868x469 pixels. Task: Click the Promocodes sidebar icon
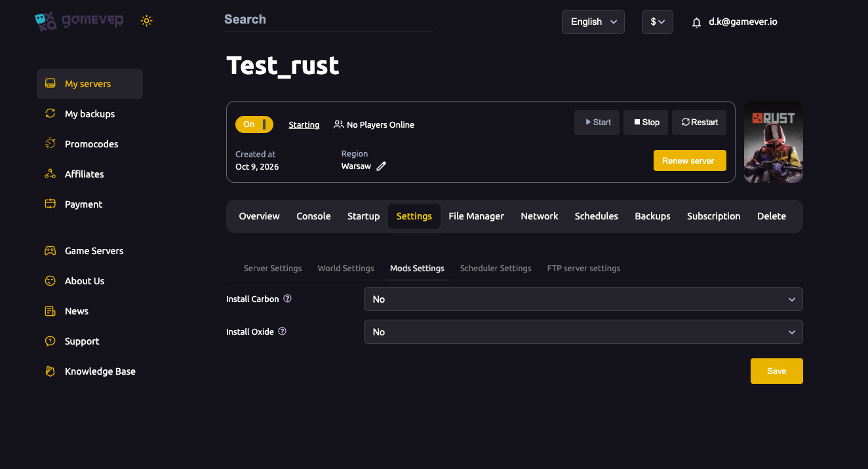tap(50, 144)
